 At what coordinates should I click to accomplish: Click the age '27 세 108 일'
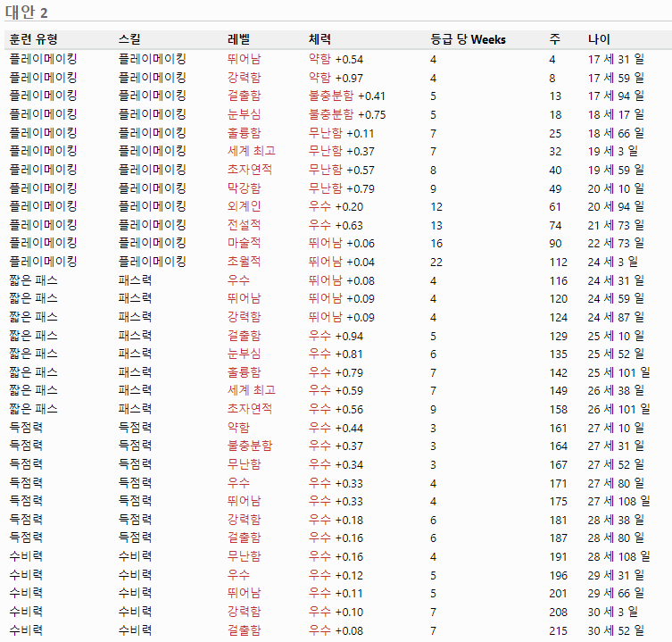(618, 501)
